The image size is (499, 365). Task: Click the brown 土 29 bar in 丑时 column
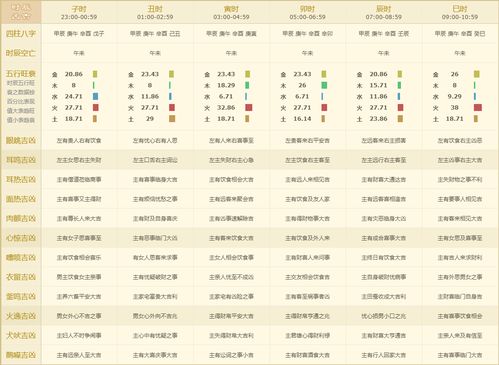point(172,119)
